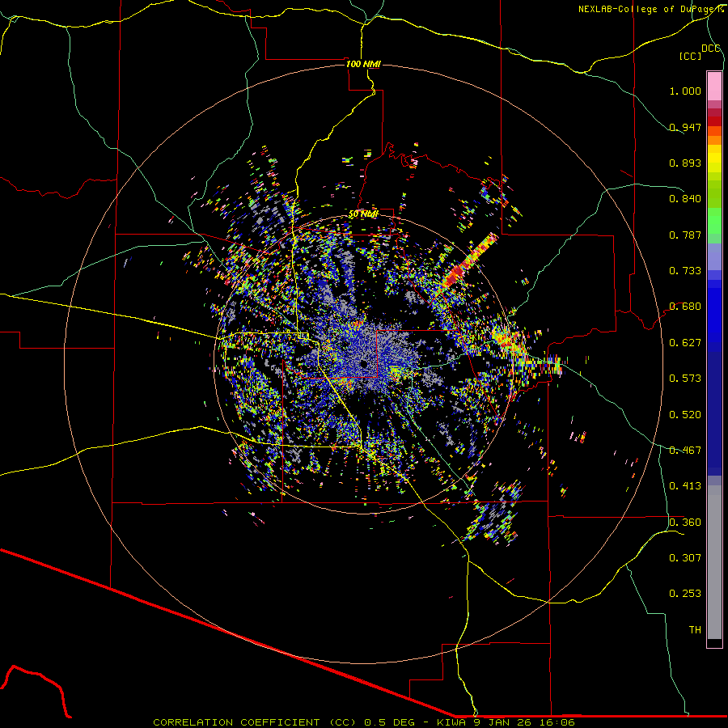Click the [CC] legend title
The width and height of the screenshot is (728, 728).
pyautogui.click(x=690, y=56)
